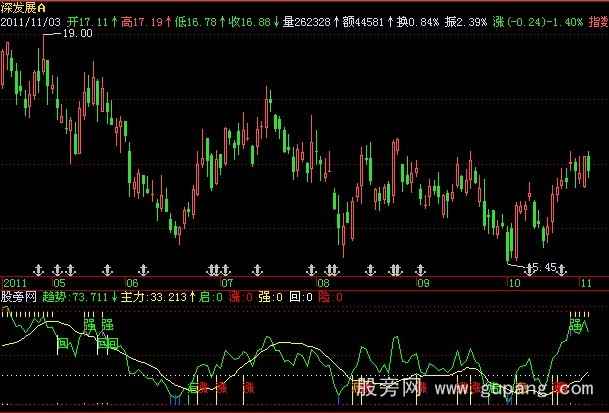Screen dimensions: 609x413
Task: Click the 强 signal at the indicator's far-right peak
Action: [x=575, y=326]
